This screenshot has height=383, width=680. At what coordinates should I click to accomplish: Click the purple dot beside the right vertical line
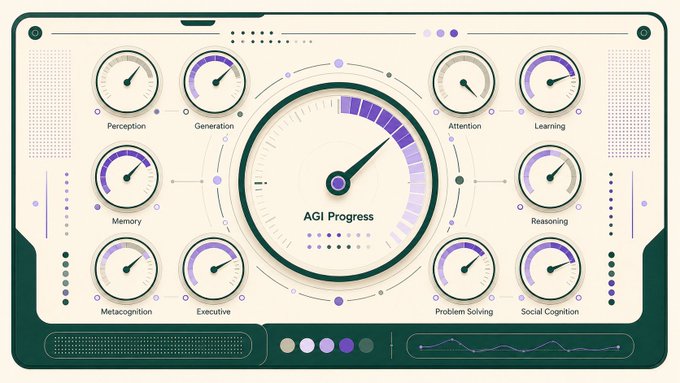point(644,203)
